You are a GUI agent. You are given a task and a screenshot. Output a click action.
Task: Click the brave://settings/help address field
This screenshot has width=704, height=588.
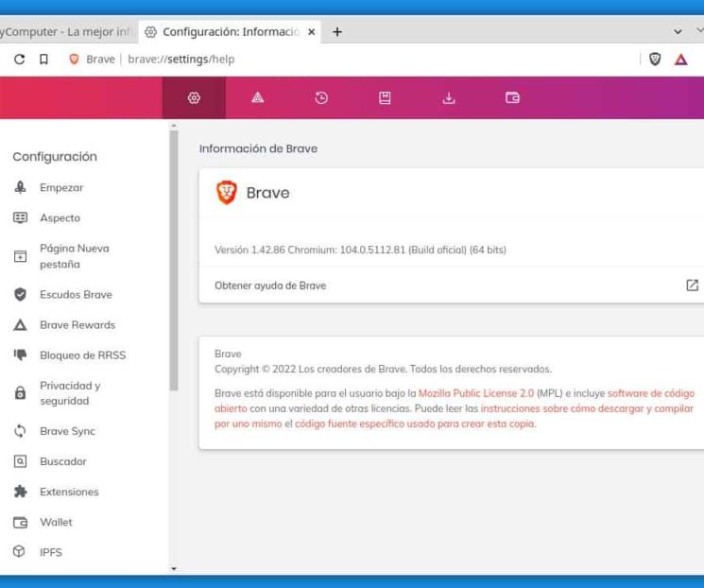click(x=180, y=60)
